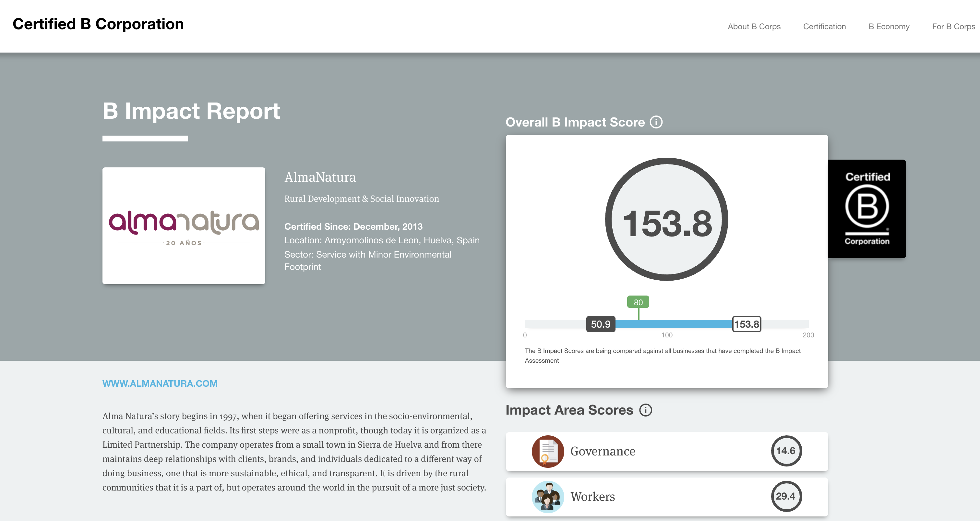Open the For B Corps menu
This screenshot has height=521, width=980.
point(953,27)
